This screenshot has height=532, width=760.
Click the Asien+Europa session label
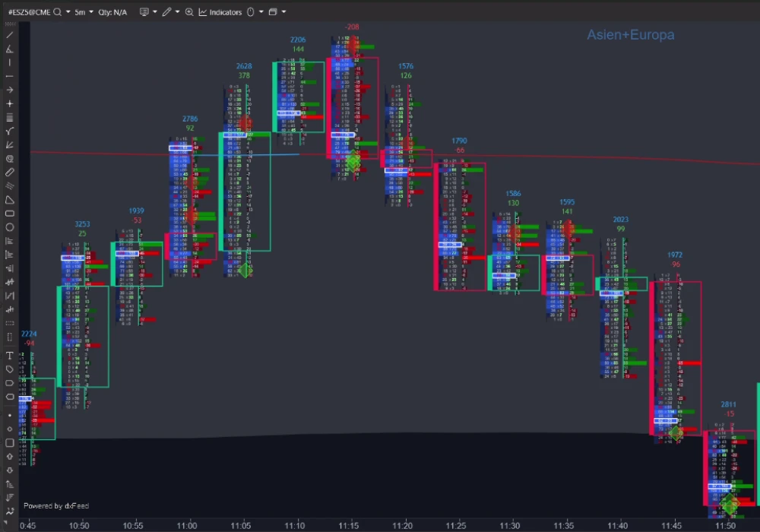631,35
